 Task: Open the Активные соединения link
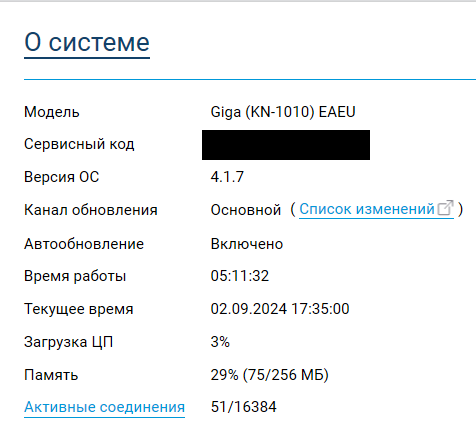104,407
